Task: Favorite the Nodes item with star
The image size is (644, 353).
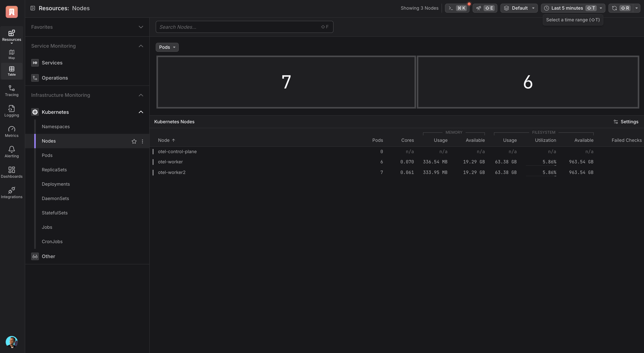Action: pyautogui.click(x=134, y=141)
